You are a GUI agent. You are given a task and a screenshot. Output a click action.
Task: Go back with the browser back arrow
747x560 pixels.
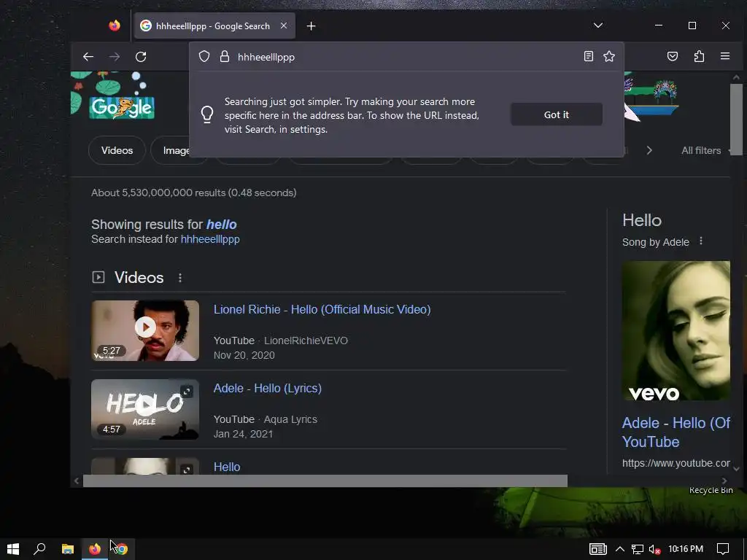click(88, 57)
